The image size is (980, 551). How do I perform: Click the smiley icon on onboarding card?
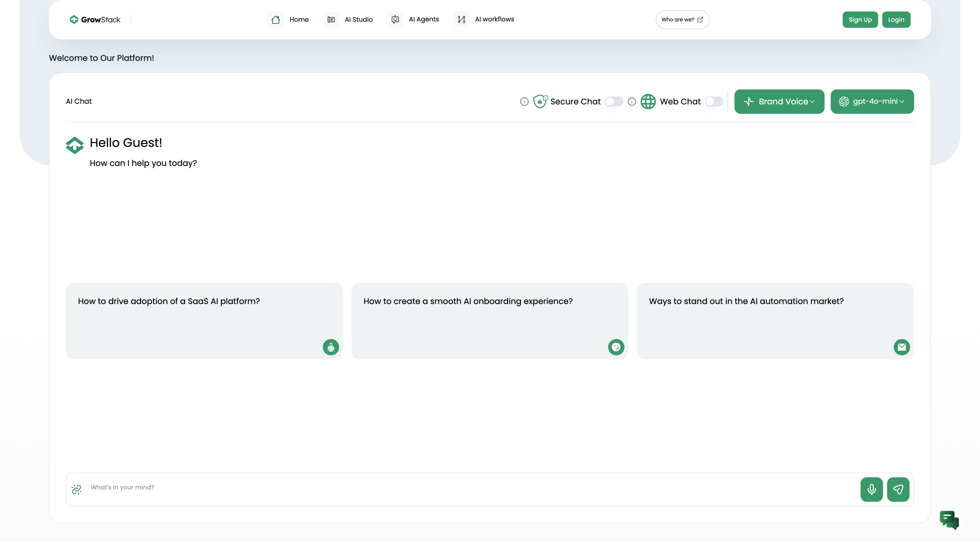(616, 347)
